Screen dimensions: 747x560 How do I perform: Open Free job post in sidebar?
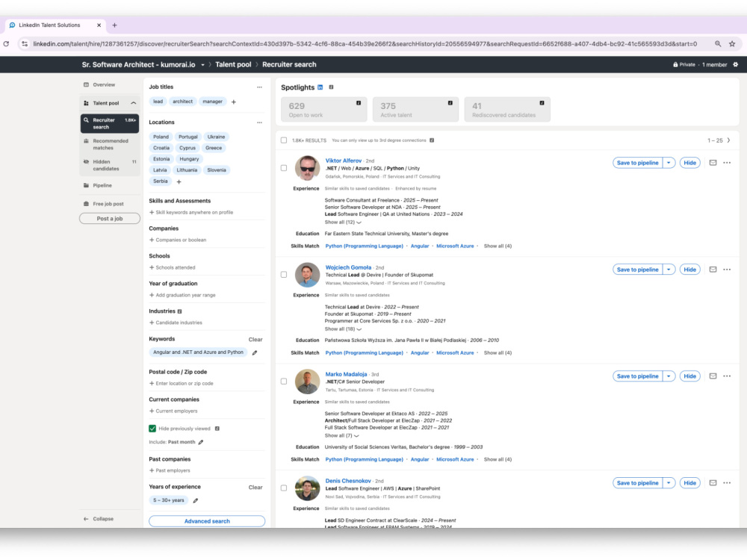click(110, 204)
